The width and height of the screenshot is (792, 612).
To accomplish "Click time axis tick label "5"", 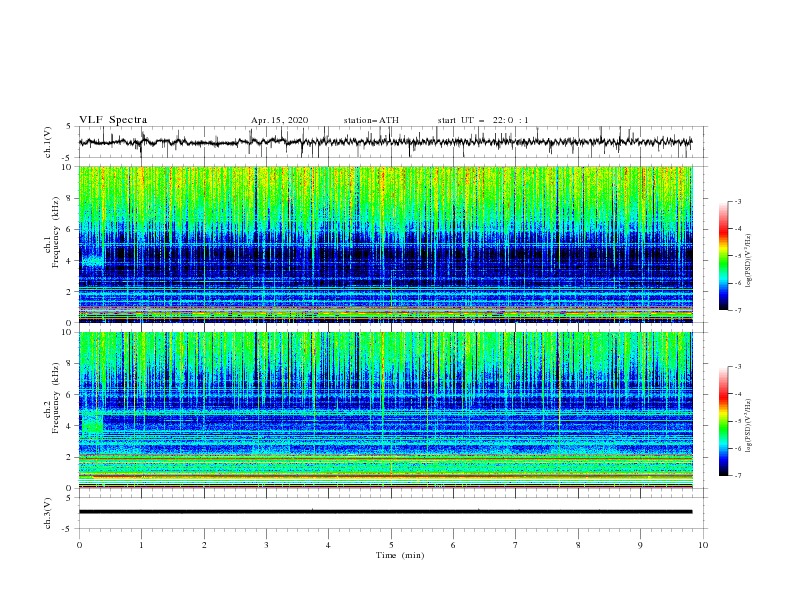I will (391, 545).
